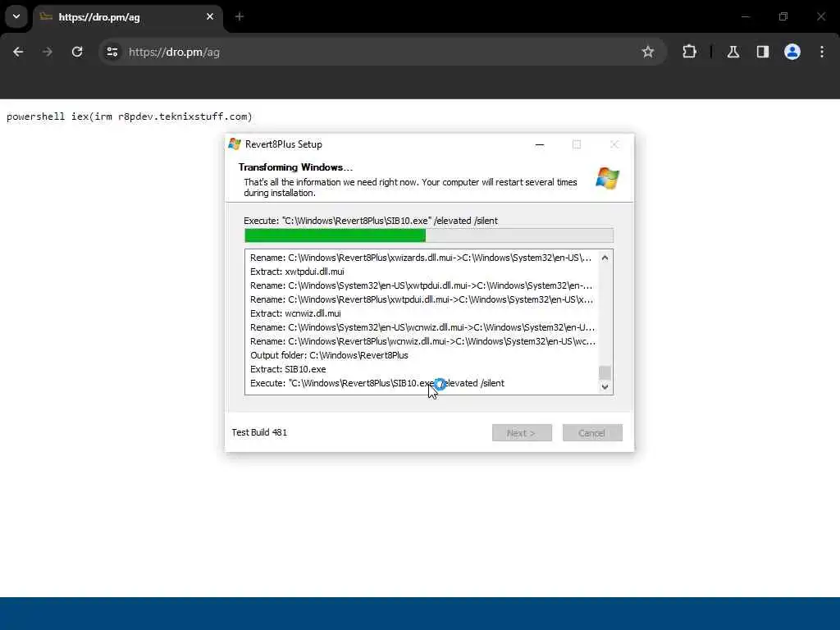Viewport: 840px width, 630px height.
Task: Open the browser three-dot menu
Action: click(x=822, y=52)
